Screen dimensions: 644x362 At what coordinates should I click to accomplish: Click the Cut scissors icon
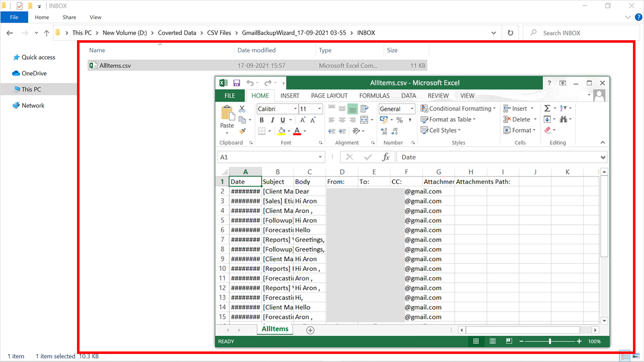(242, 109)
